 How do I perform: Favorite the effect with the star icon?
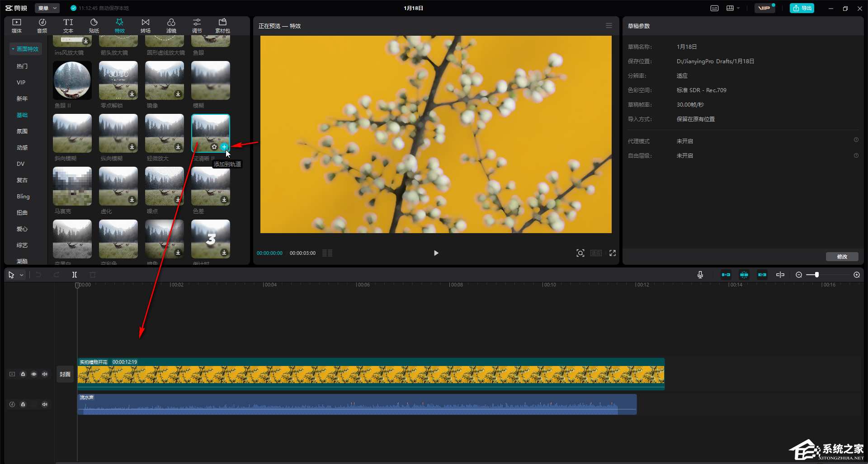tap(214, 147)
